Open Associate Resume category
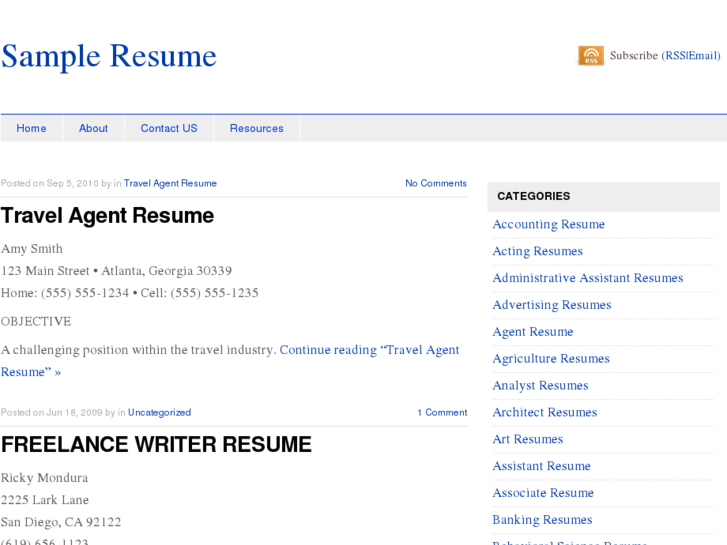The image size is (727, 545). (x=543, y=493)
